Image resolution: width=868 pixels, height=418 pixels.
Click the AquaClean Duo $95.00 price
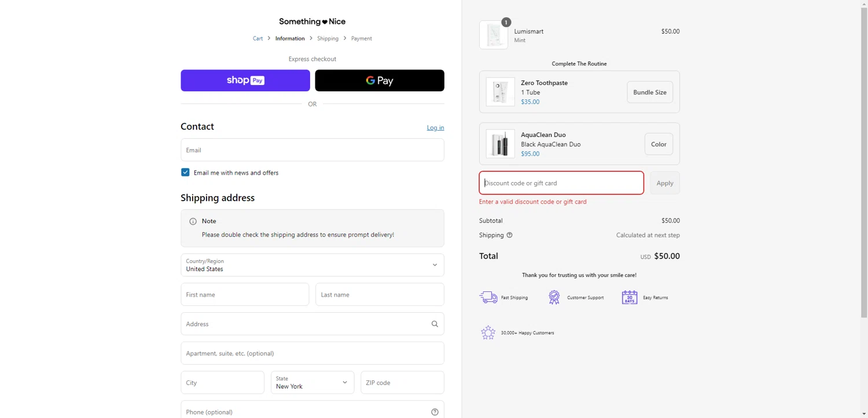530,154
